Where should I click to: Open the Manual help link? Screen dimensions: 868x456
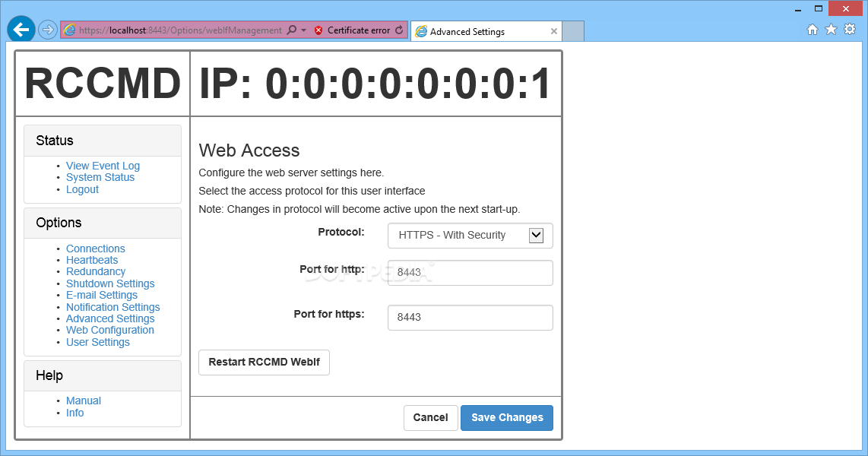[x=84, y=401]
